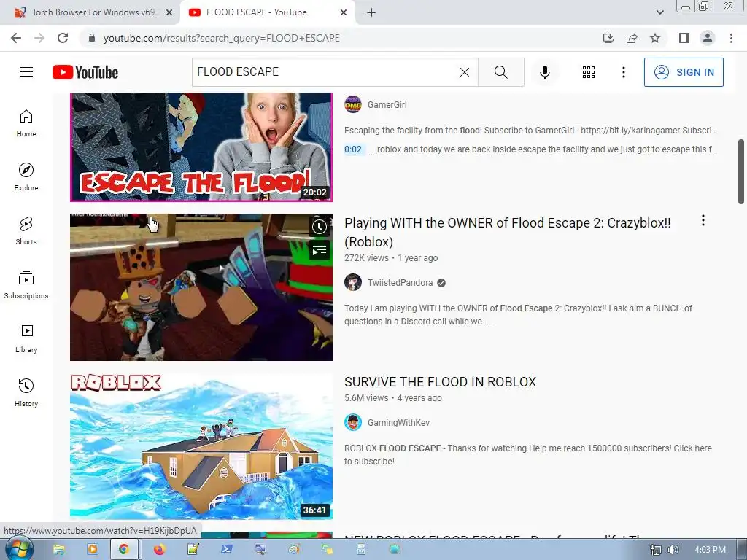The height and width of the screenshot is (560, 747).
Task: Click the '272K views' text
Action: pyautogui.click(x=366, y=258)
